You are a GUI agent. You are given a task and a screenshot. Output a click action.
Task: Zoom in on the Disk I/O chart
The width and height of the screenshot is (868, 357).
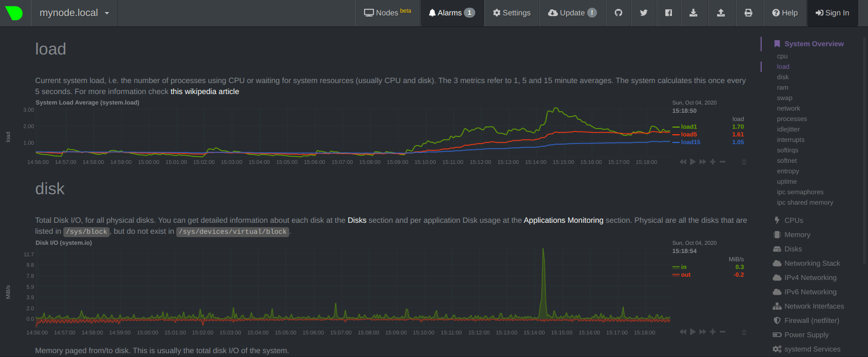pyautogui.click(x=713, y=332)
